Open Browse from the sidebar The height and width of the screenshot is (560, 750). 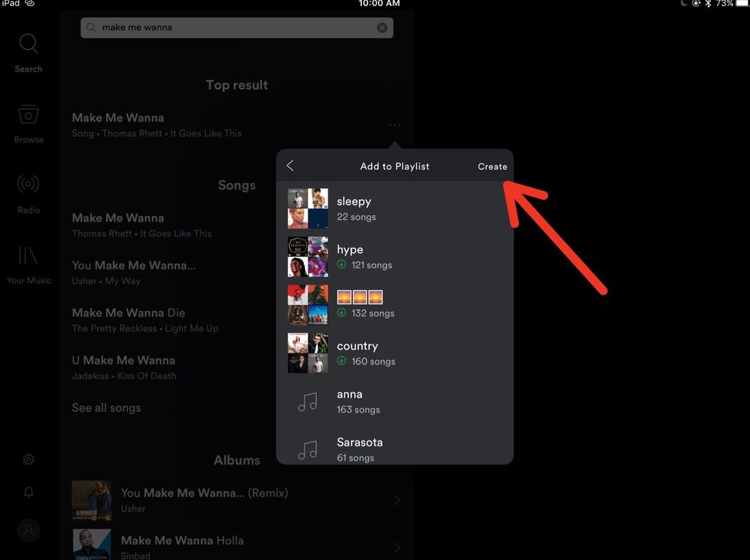[28, 116]
